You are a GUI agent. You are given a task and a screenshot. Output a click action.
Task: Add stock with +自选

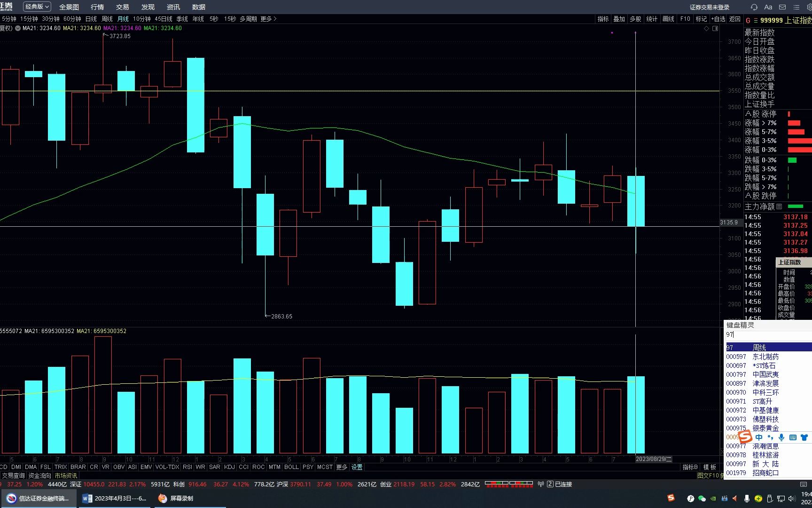coord(718,19)
